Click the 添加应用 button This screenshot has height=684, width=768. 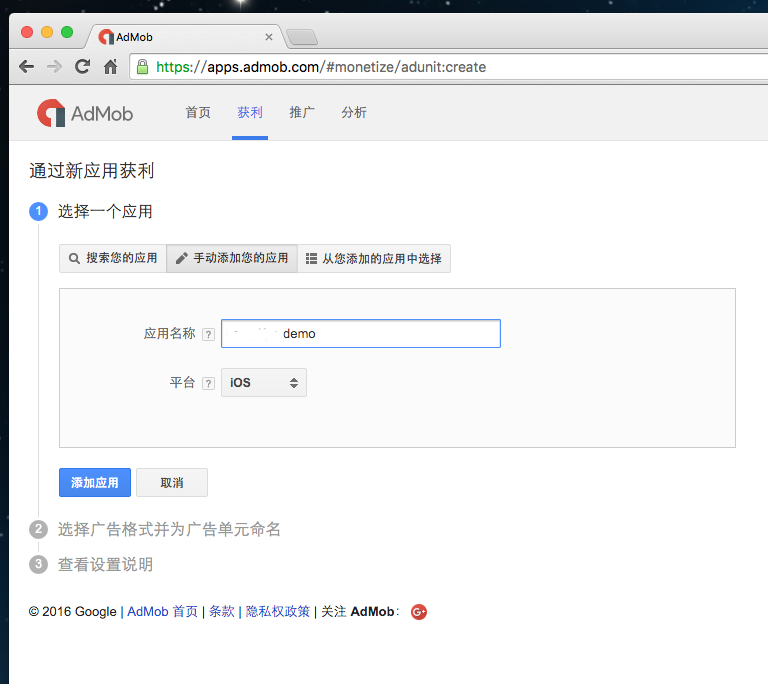pos(95,483)
